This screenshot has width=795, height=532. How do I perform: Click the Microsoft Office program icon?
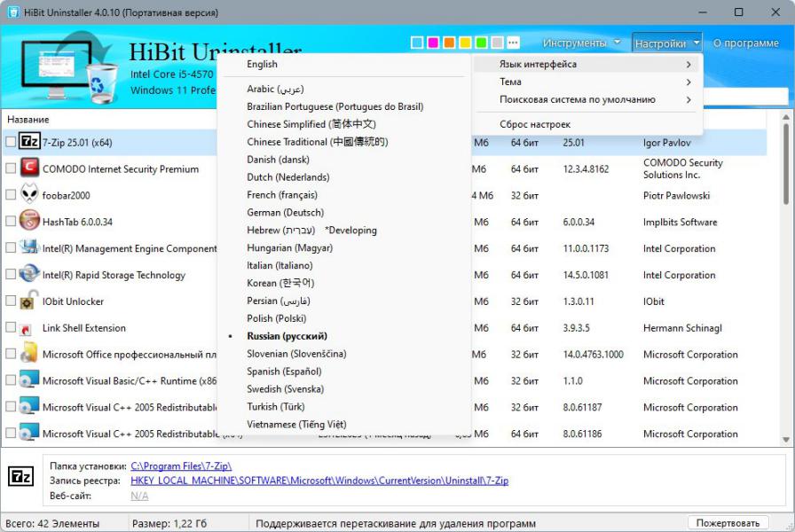(x=30, y=355)
